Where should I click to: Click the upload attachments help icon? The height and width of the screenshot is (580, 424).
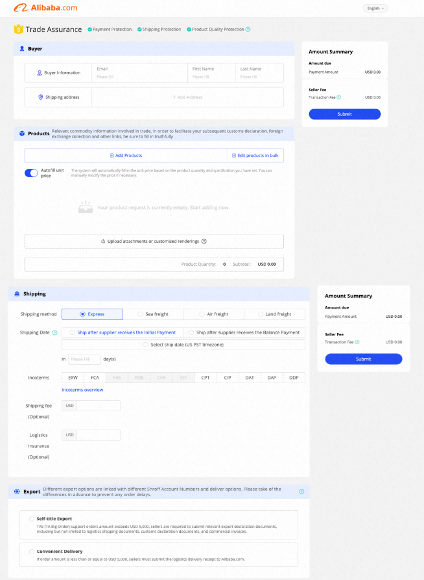point(204,241)
